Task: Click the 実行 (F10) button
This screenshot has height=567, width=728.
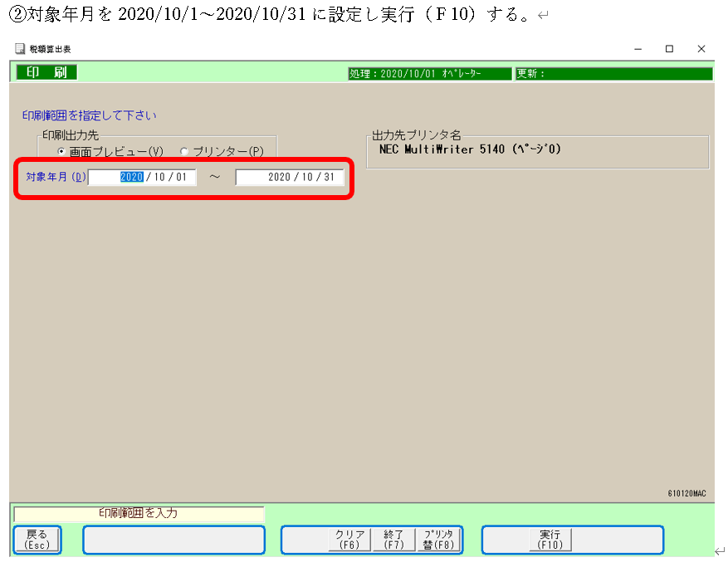Action: [x=550, y=540]
